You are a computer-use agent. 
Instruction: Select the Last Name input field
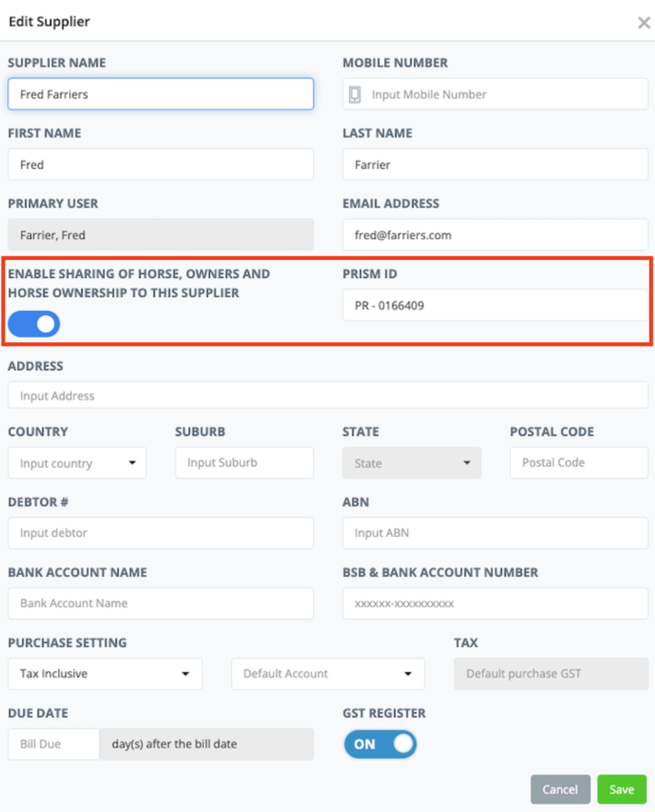click(x=495, y=165)
